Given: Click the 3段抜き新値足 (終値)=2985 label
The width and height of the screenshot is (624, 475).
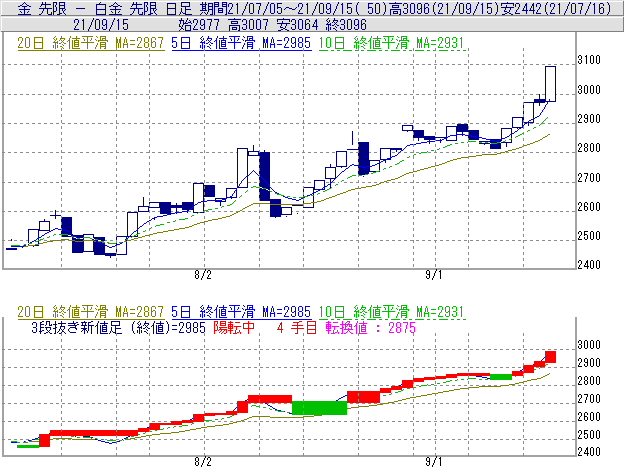Looking at the screenshot, I should [x=118, y=328].
